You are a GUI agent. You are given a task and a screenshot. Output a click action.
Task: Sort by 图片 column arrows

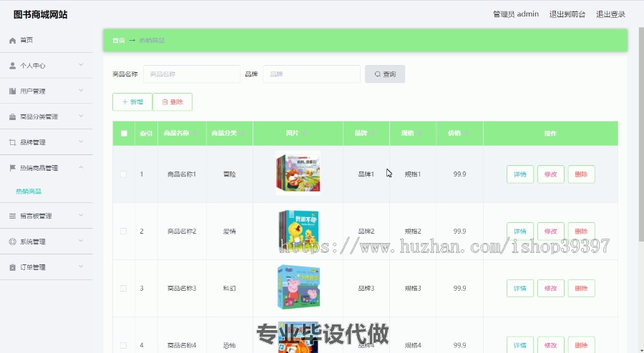[x=304, y=133]
